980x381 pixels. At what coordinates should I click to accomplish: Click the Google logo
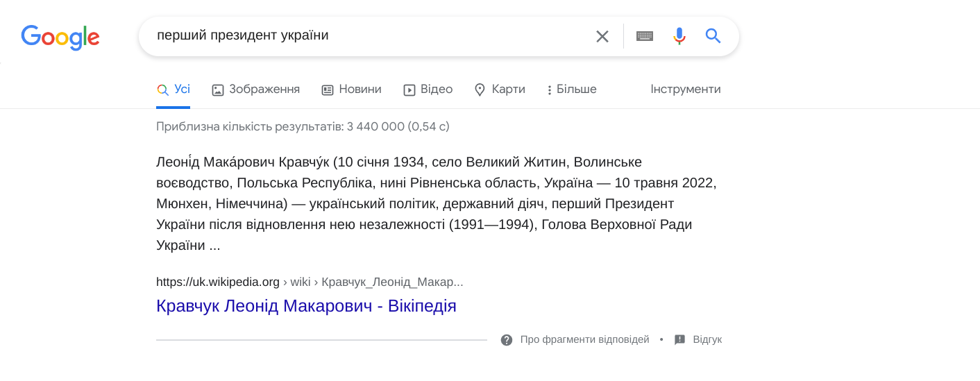tap(60, 37)
